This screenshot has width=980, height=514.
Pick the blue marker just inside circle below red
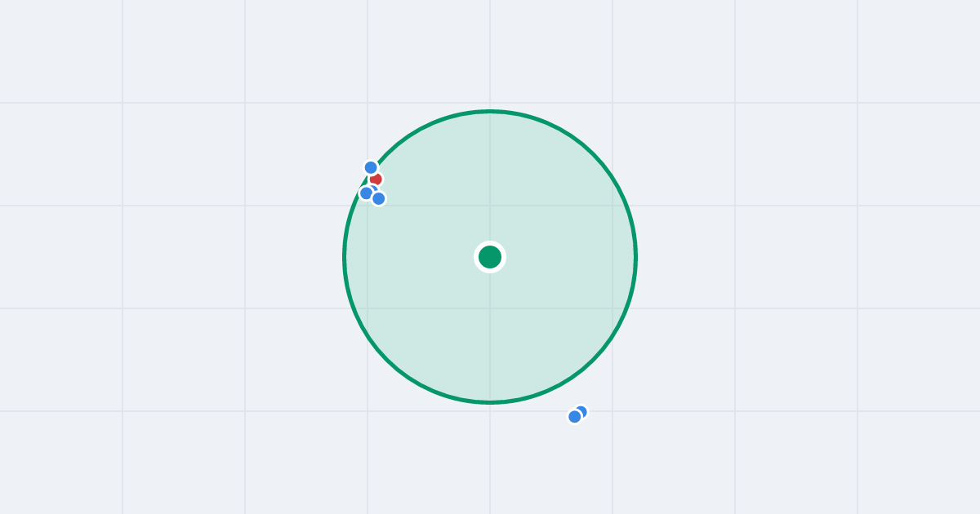[378, 198]
